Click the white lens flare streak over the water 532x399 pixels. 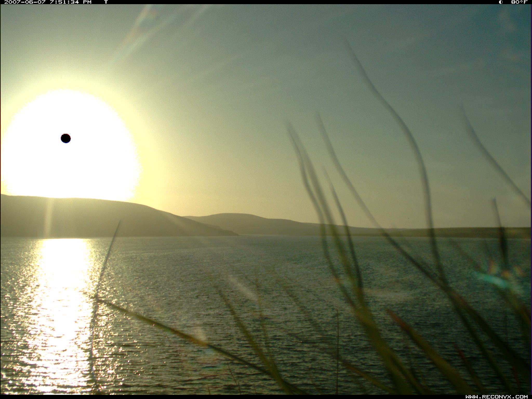click(243, 288)
